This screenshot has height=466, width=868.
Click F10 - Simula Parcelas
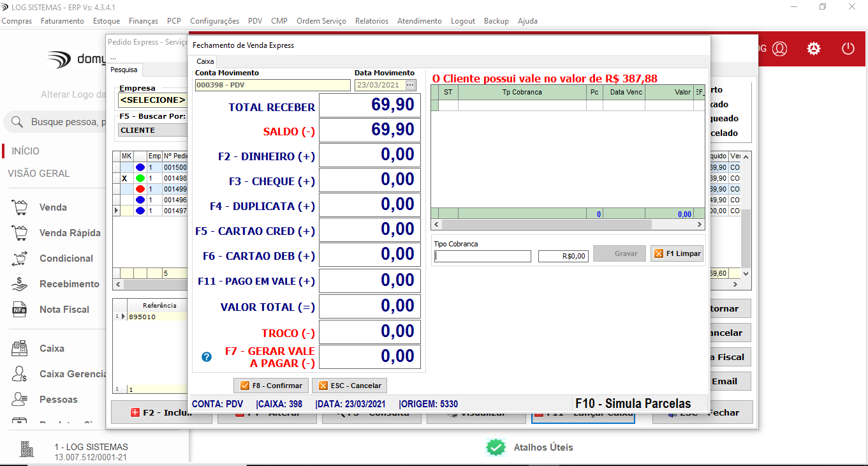tap(633, 403)
